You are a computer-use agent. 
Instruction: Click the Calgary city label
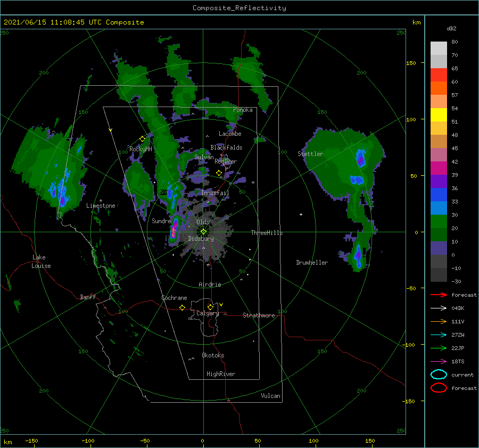pos(208,313)
